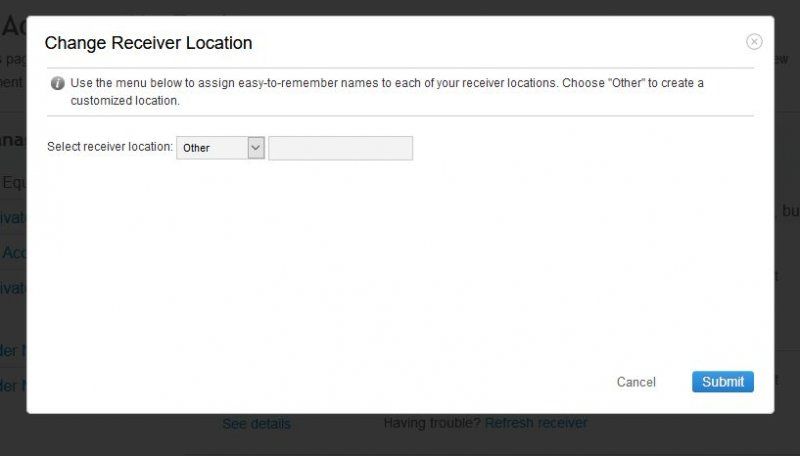This screenshot has width=800, height=456.
Task: Click the word 'Other' in the selector
Action: 197,148
